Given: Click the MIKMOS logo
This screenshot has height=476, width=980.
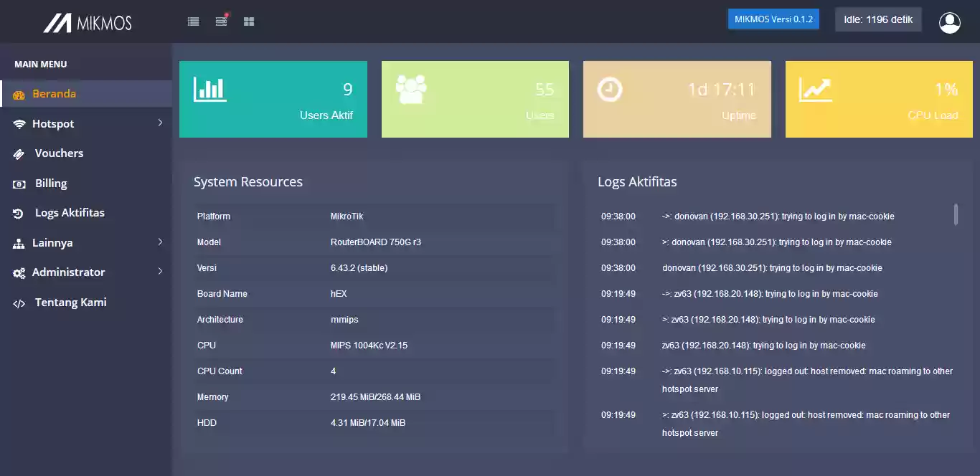Looking at the screenshot, I should [88, 23].
